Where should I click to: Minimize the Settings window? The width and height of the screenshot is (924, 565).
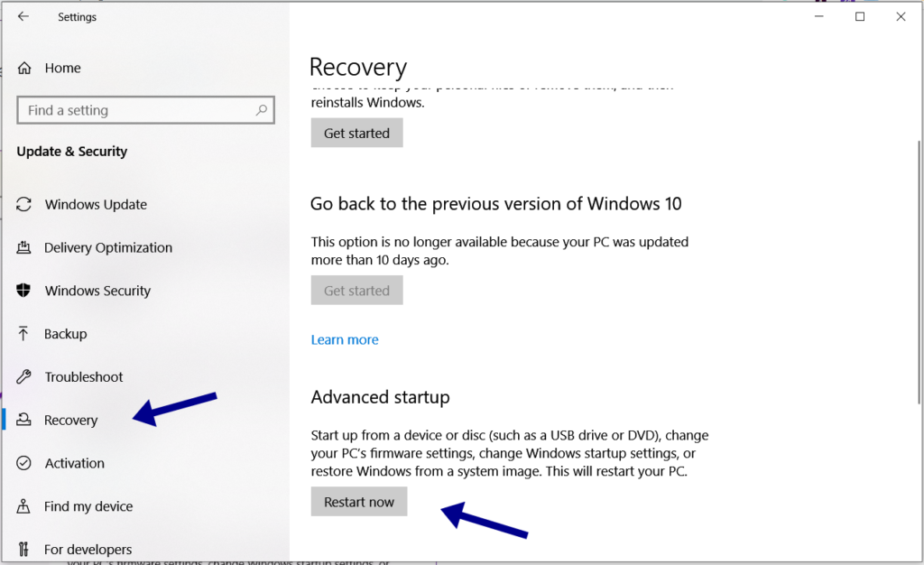pos(818,16)
